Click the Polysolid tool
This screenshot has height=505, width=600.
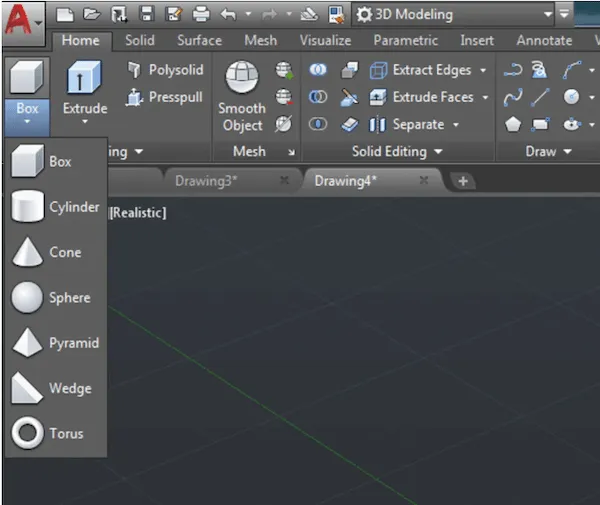coord(165,70)
